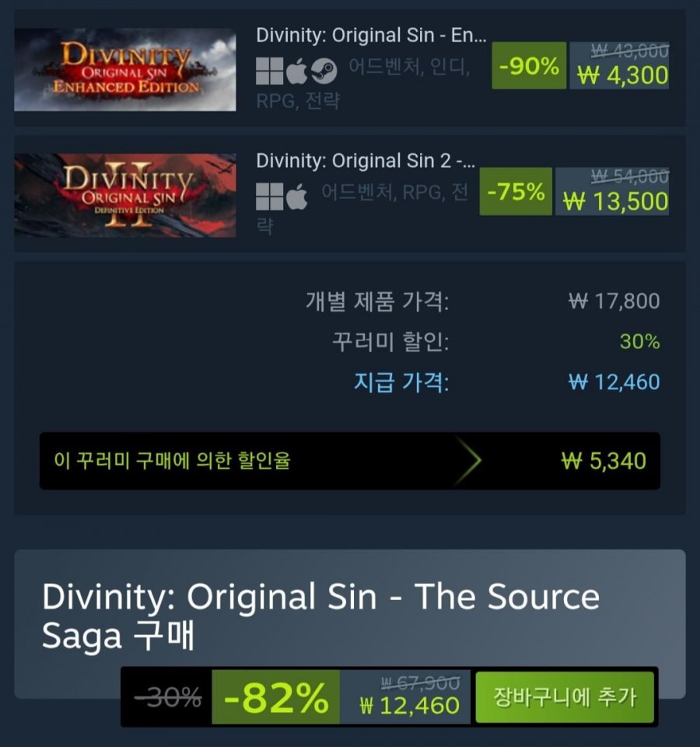
Task: Click the -75% discount badge
Action: pos(516,191)
